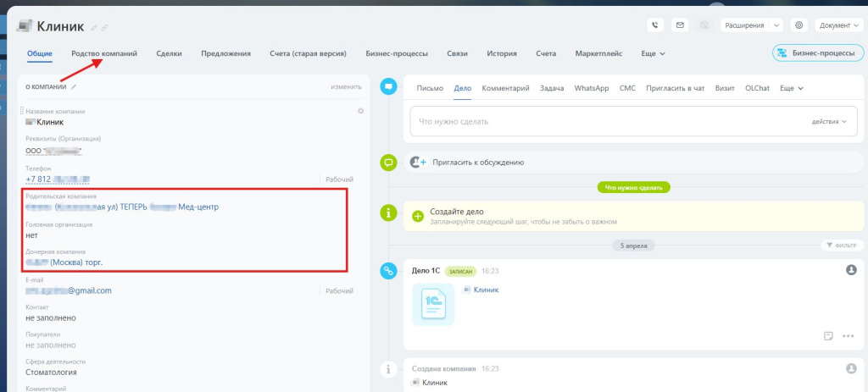This screenshot has width=868, height=392.
Task: Click изменить in О компании section
Action: pos(347,87)
